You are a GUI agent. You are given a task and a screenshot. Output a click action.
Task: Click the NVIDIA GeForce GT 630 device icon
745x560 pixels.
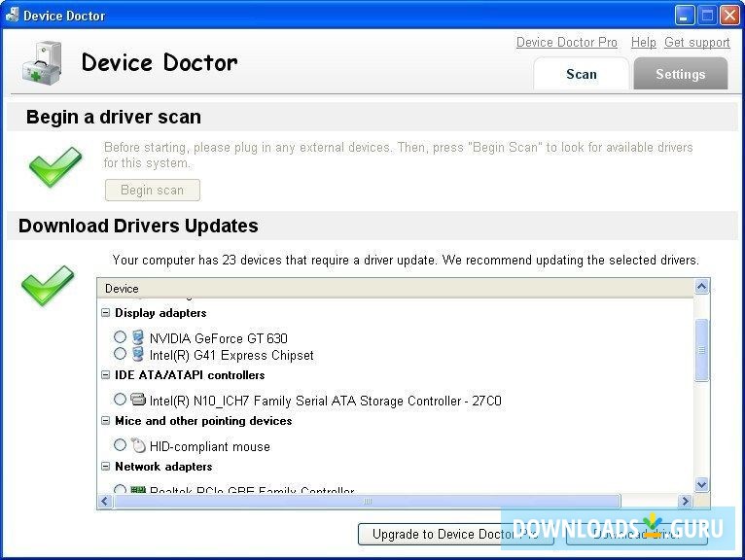[138, 337]
